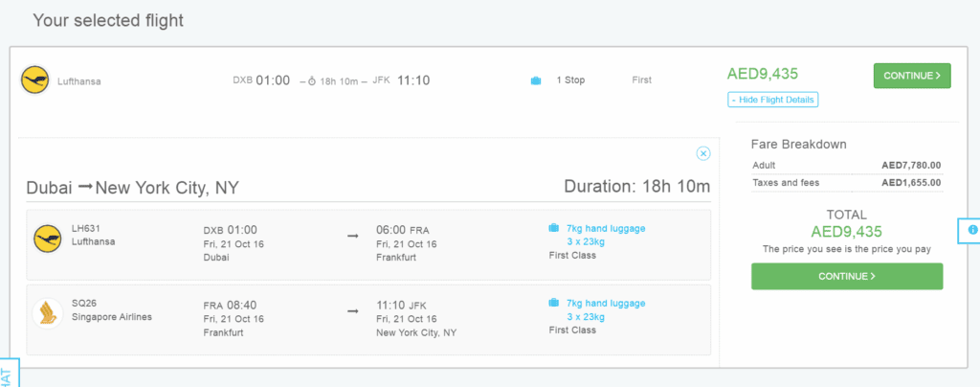The width and height of the screenshot is (980, 387).
Task: Open the blue info icon on the right edge
Action: (x=972, y=230)
